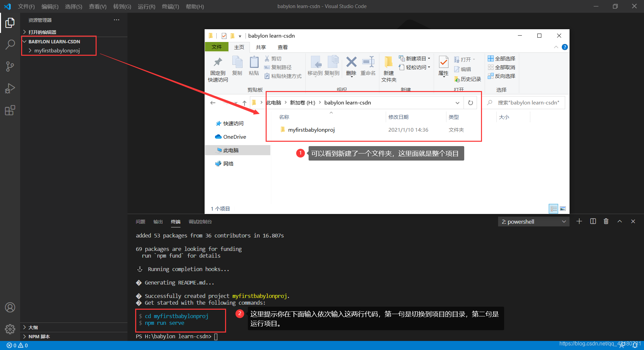Switch to the Debug Console tab
The height and width of the screenshot is (350, 644).
(x=200, y=222)
